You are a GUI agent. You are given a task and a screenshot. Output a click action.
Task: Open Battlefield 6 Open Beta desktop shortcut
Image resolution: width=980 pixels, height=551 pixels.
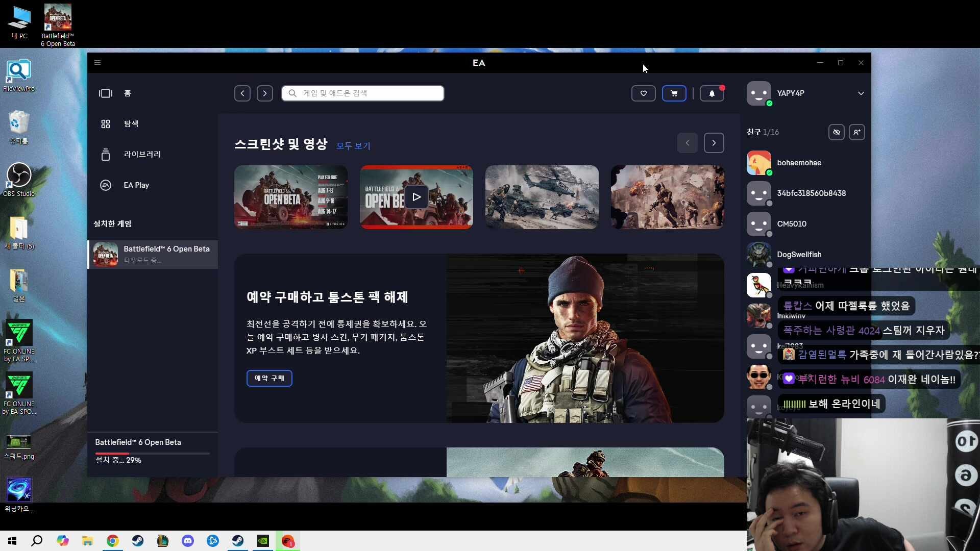point(58,25)
